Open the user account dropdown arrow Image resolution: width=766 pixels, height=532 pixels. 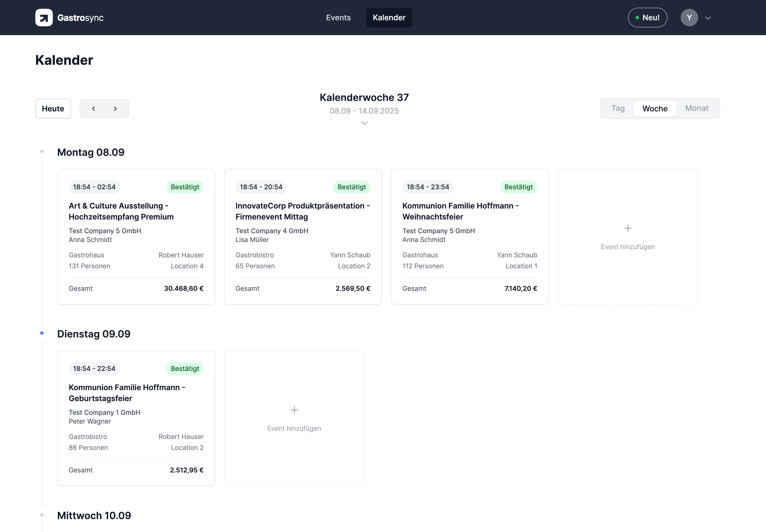(x=708, y=18)
